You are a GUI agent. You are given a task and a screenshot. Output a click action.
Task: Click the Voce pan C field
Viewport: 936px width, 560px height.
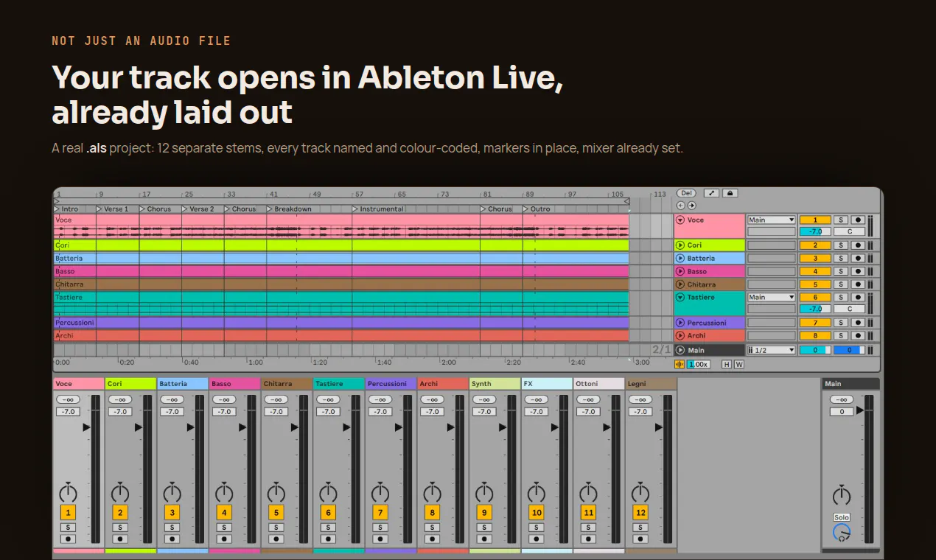tap(849, 231)
